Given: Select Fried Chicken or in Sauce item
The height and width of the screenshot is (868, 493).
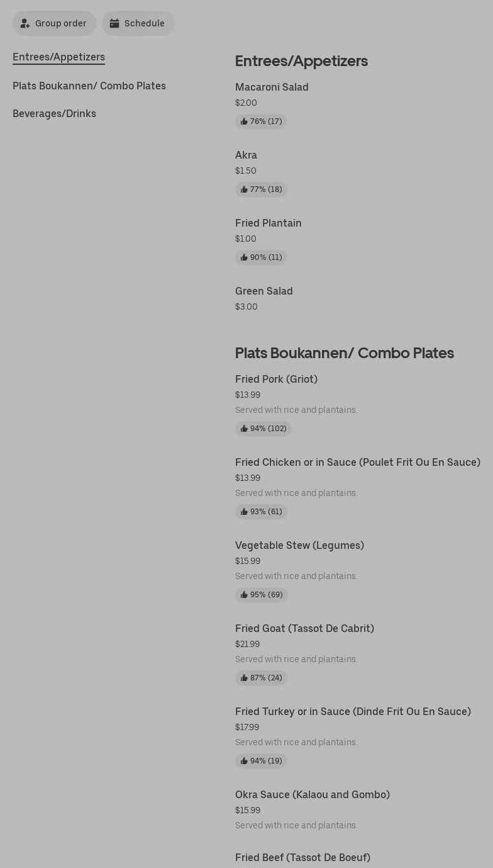Looking at the screenshot, I should (357, 463).
